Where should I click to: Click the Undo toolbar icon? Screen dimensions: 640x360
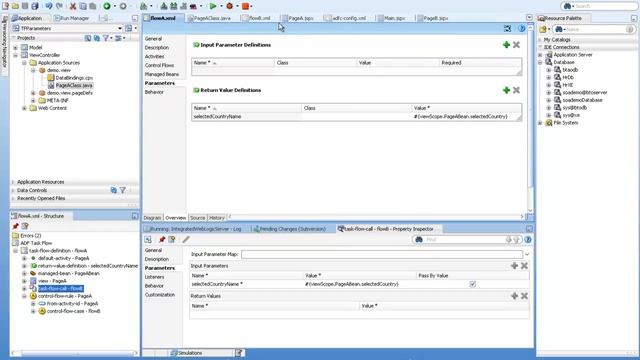(49, 6)
